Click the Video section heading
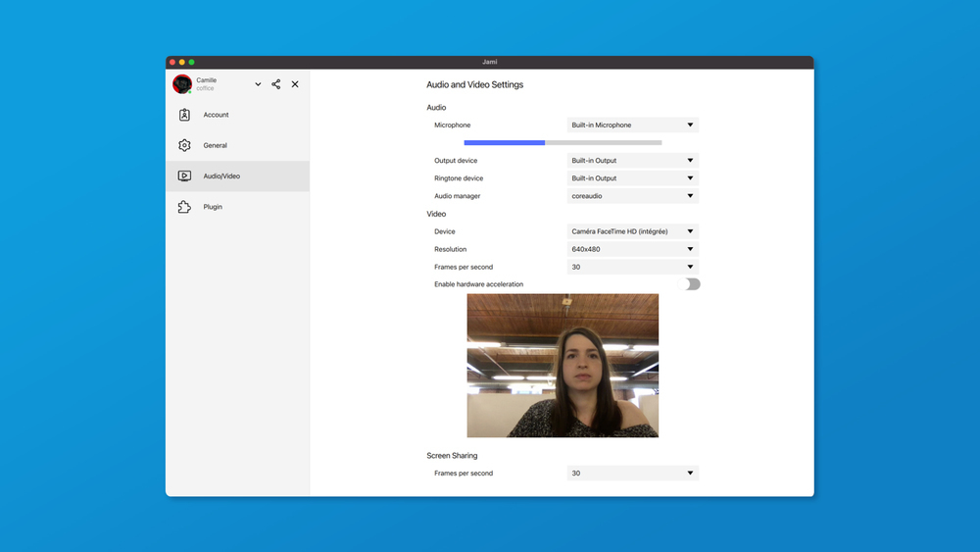This screenshot has height=552, width=980. [x=436, y=214]
